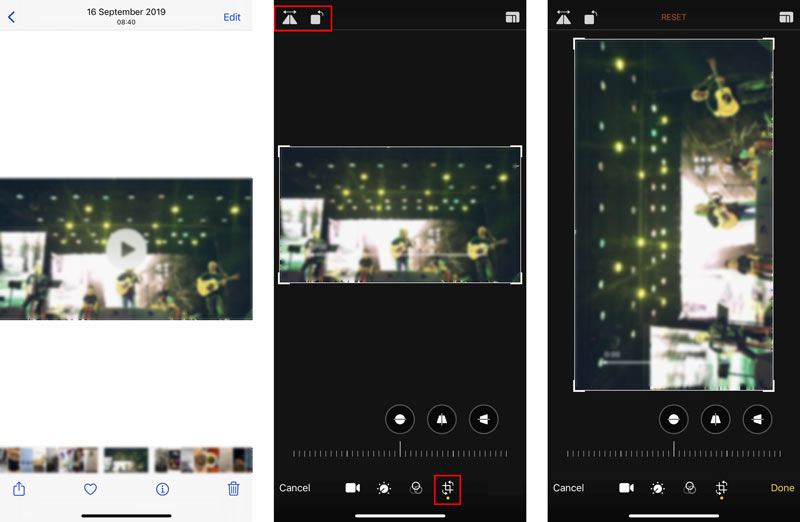
Task: Rotate the video again in the right screen
Action: (x=590, y=18)
